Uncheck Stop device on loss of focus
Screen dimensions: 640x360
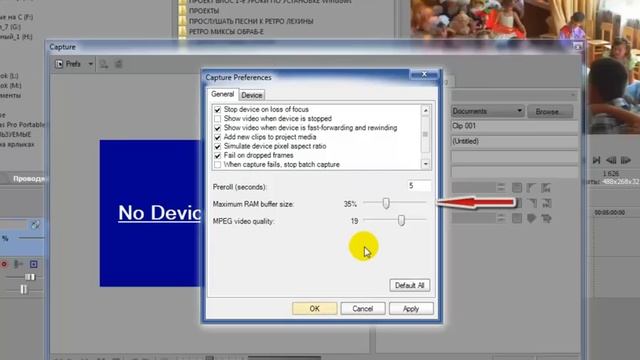click(218, 109)
